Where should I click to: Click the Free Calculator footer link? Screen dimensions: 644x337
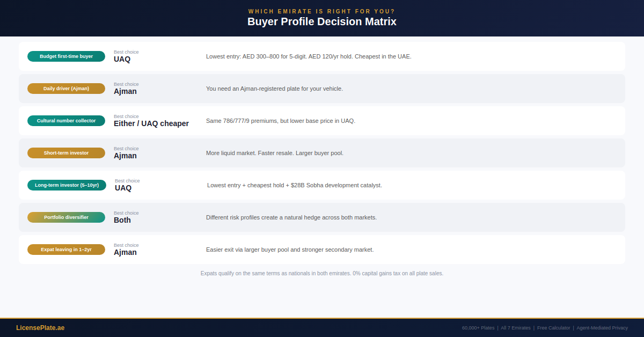point(553,328)
